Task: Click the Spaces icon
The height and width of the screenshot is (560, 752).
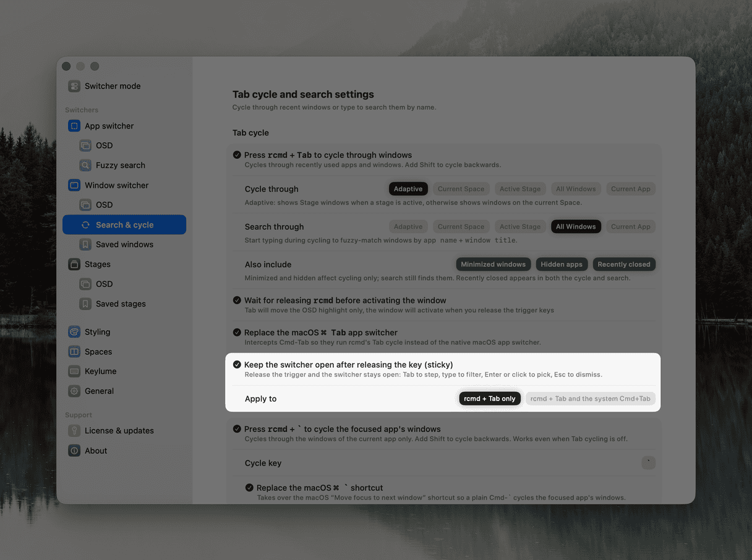Action: point(74,352)
